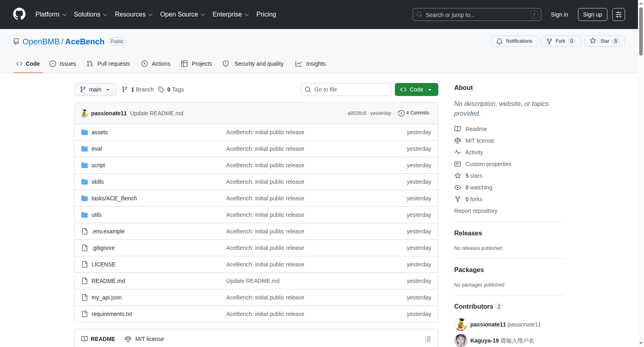Click the page vertical scrollbar
644x347 pixels.
pos(641,31)
